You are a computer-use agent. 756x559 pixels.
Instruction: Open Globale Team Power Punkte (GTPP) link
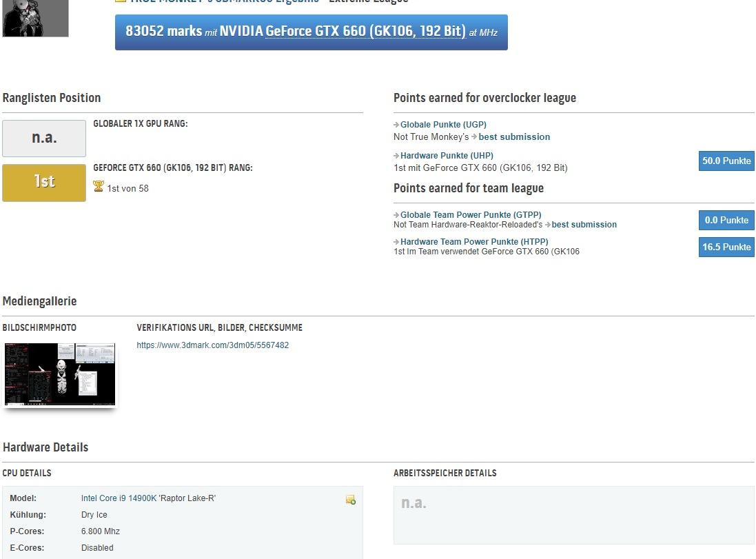click(x=471, y=214)
